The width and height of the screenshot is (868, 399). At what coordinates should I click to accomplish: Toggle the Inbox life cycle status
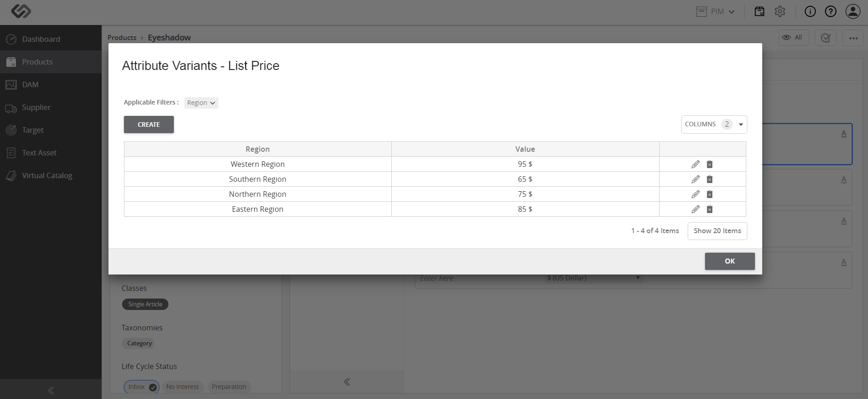142,387
